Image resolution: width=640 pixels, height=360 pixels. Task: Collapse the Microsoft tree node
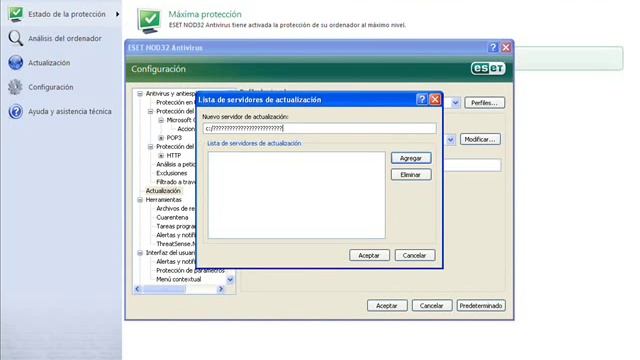161,120
